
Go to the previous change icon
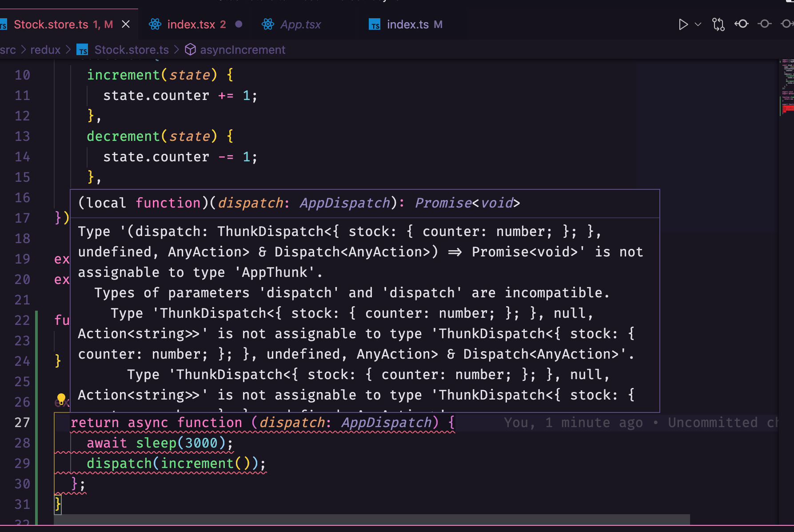point(742,24)
